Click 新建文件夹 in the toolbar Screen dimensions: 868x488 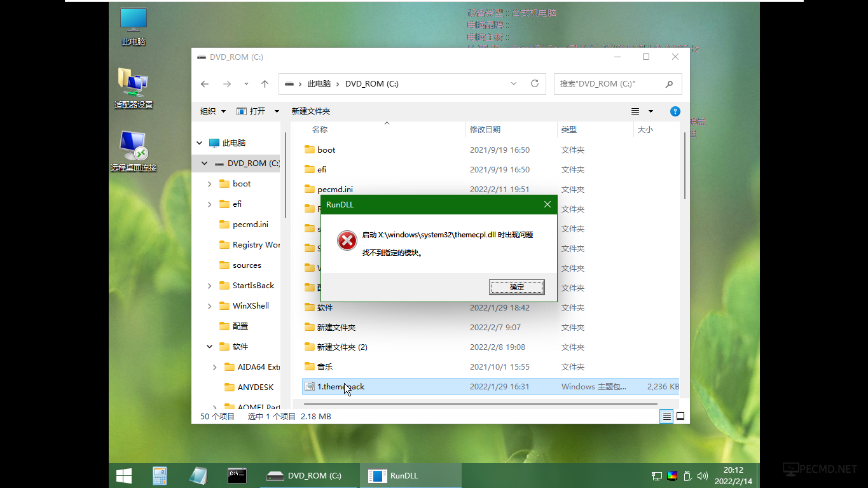click(x=311, y=111)
